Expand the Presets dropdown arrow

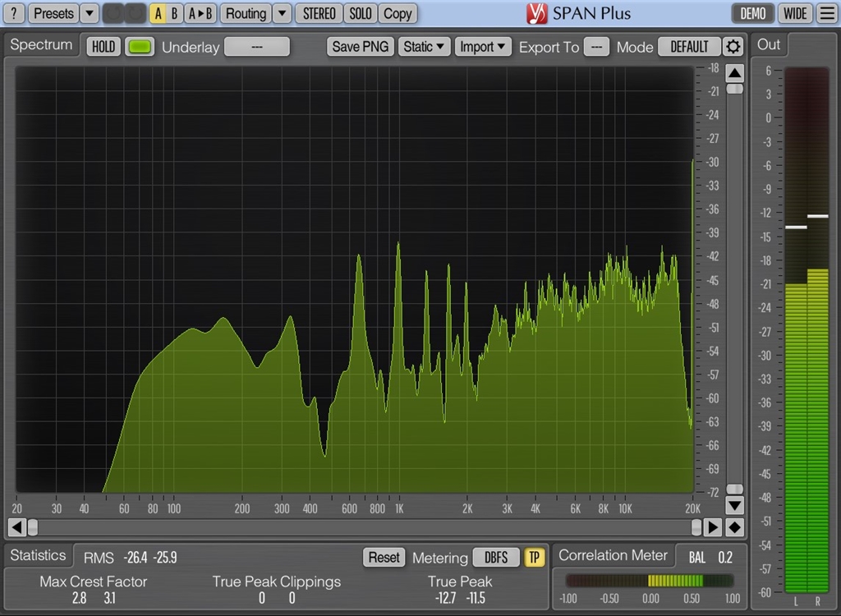point(90,13)
